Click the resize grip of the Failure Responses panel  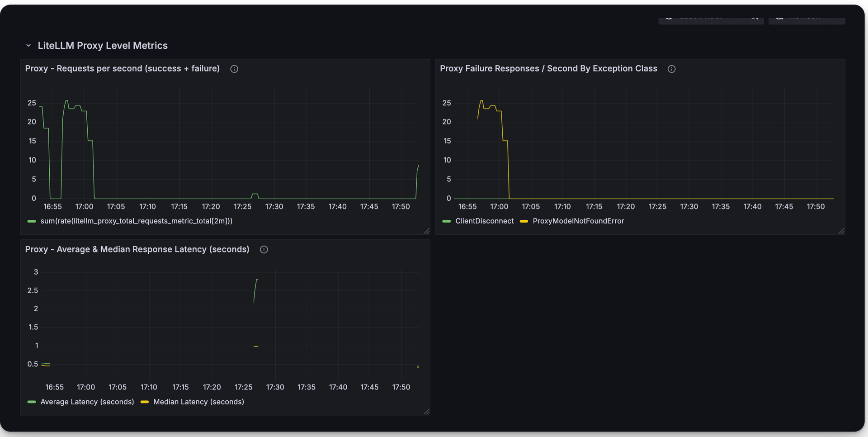pos(842,231)
